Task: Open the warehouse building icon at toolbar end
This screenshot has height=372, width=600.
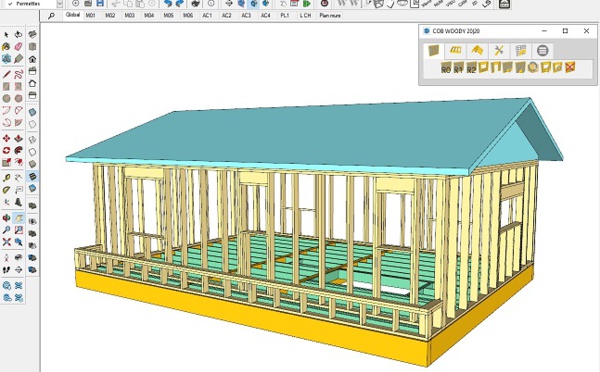Action: coord(504,4)
